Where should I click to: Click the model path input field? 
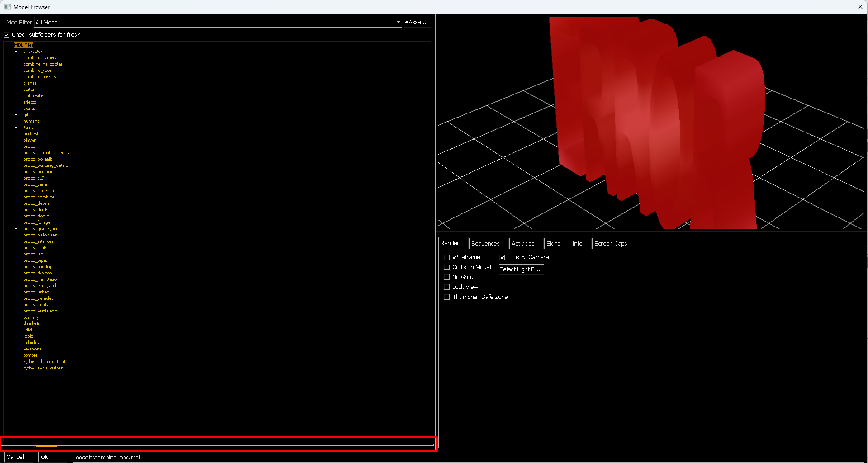468,457
